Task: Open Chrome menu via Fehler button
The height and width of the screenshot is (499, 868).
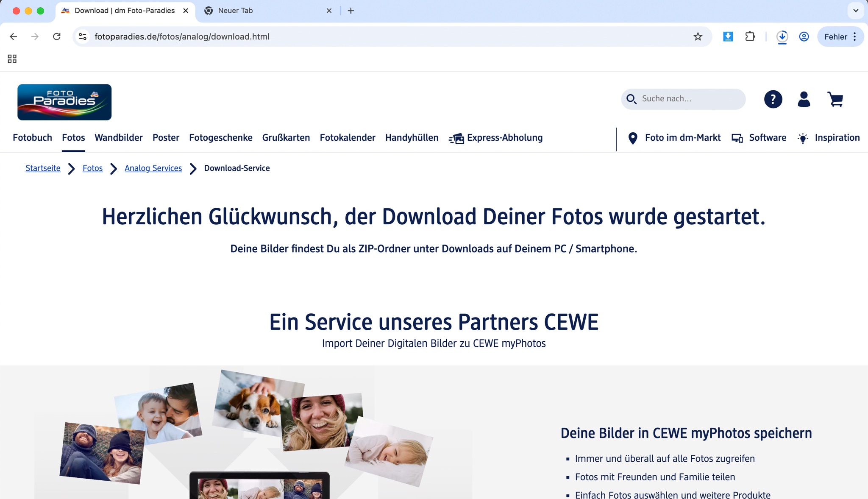Action: pyautogui.click(x=840, y=36)
